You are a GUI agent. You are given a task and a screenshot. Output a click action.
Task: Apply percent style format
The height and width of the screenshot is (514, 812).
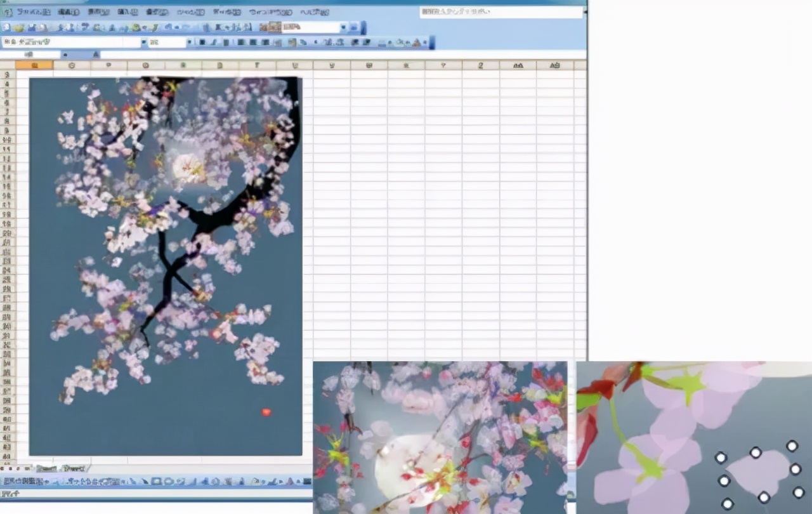(x=303, y=43)
